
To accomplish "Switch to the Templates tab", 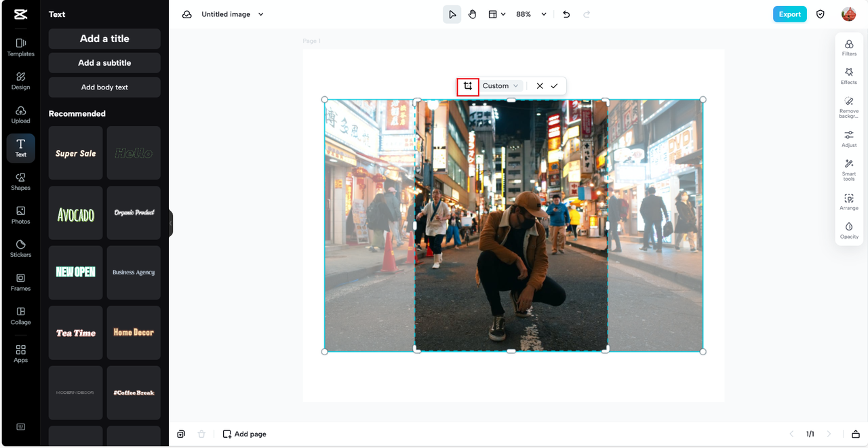I will [x=21, y=47].
